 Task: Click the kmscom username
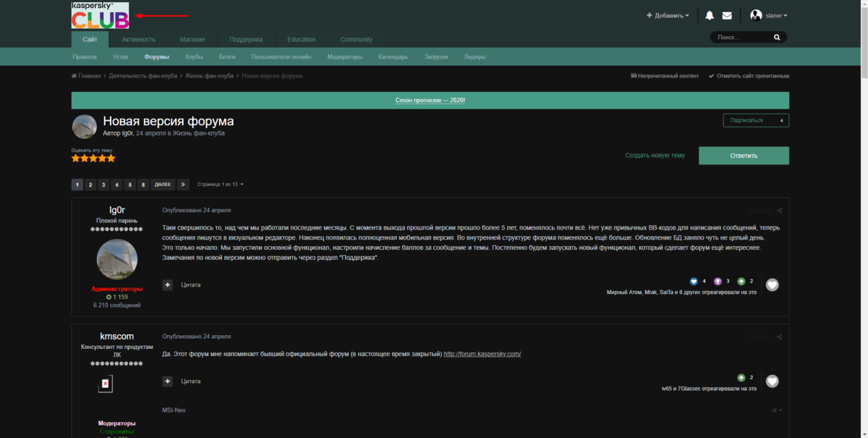coord(117,337)
